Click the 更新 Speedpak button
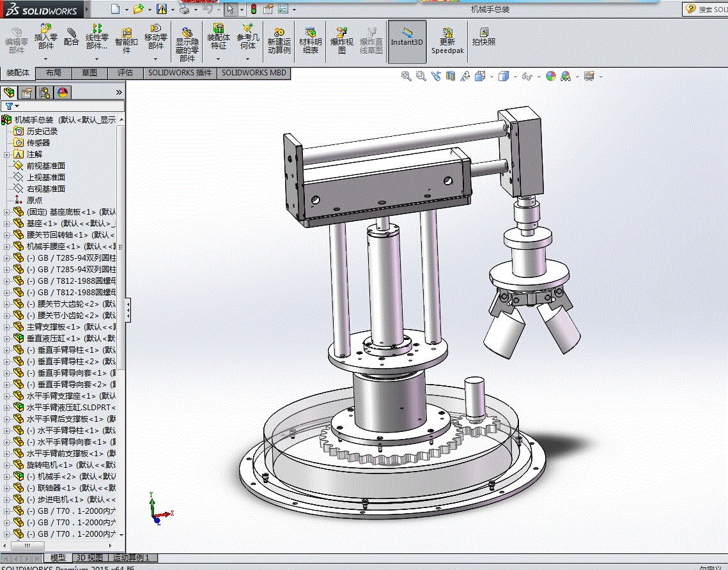Image resolution: width=728 pixels, height=570 pixels. 447,40
